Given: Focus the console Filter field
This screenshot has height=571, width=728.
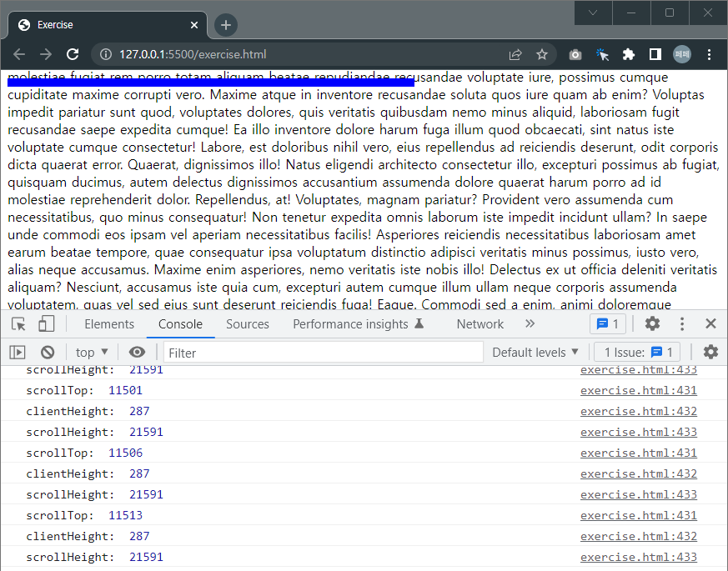Looking at the screenshot, I should pos(324,353).
